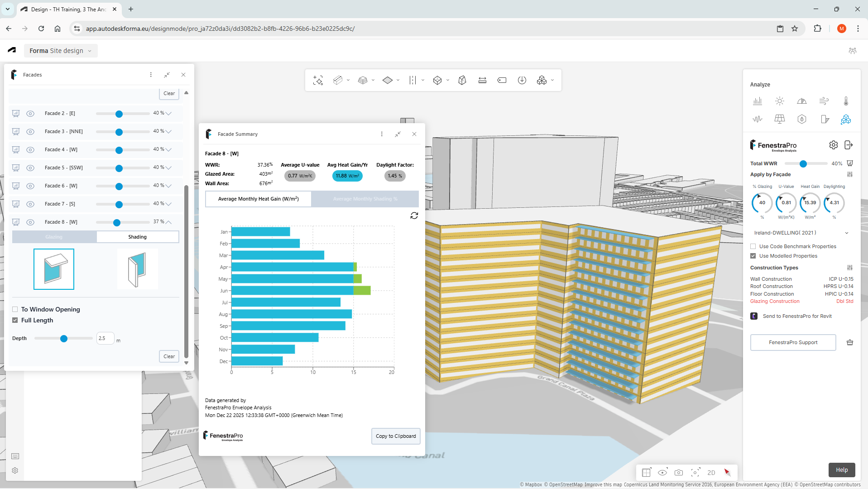Screen dimensions: 868x489
Task: Activate the measure distance ruler tool
Action: pos(482,80)
